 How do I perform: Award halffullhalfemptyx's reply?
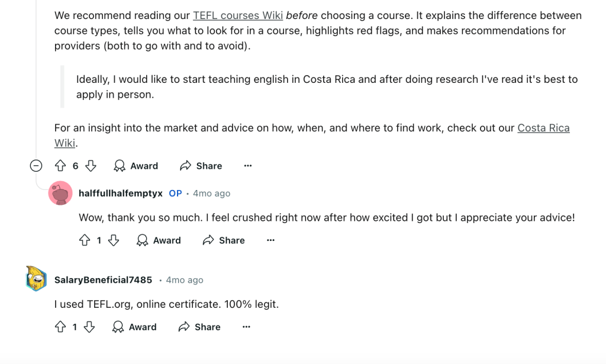(158, 240)
